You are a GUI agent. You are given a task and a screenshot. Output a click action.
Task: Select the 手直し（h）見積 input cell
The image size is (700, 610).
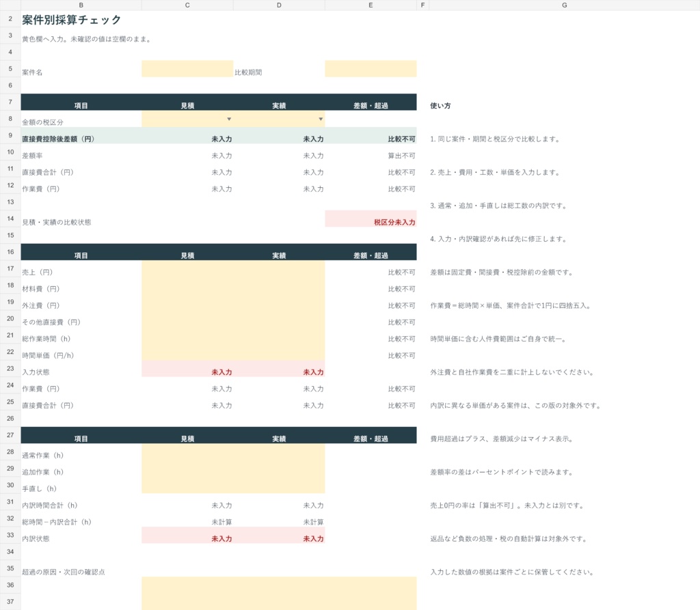187,485
